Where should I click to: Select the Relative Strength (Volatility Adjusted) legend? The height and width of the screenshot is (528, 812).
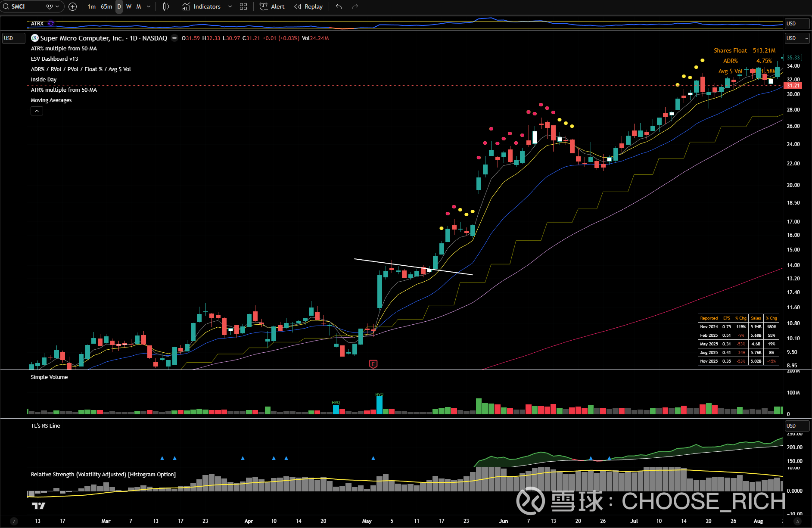tap(103, 475)
